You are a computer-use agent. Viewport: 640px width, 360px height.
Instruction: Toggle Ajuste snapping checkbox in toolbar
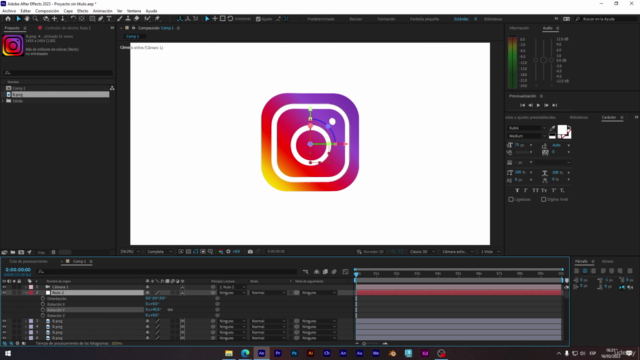coord(258,19)
